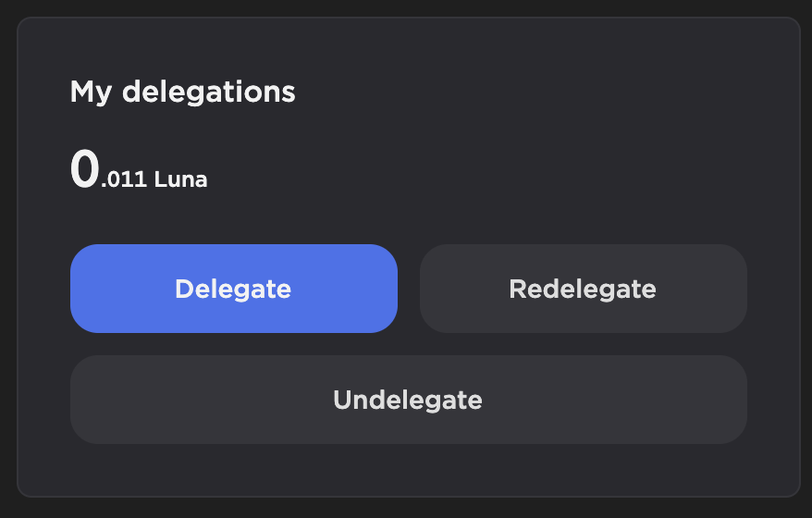Click the Luna currency label

point(181,179)
